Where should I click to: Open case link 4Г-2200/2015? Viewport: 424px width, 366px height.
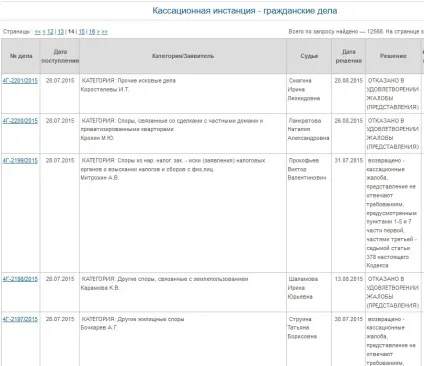pyautogui.click(x=20, y=121)
